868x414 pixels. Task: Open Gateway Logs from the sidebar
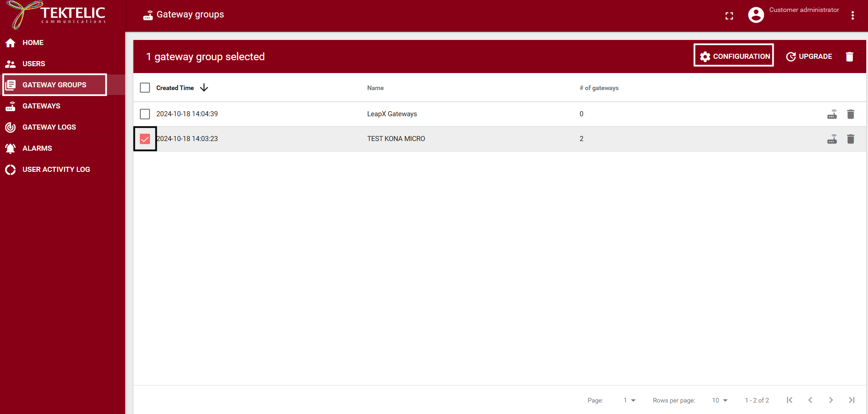pyautogui.click(x=49, y=127)
